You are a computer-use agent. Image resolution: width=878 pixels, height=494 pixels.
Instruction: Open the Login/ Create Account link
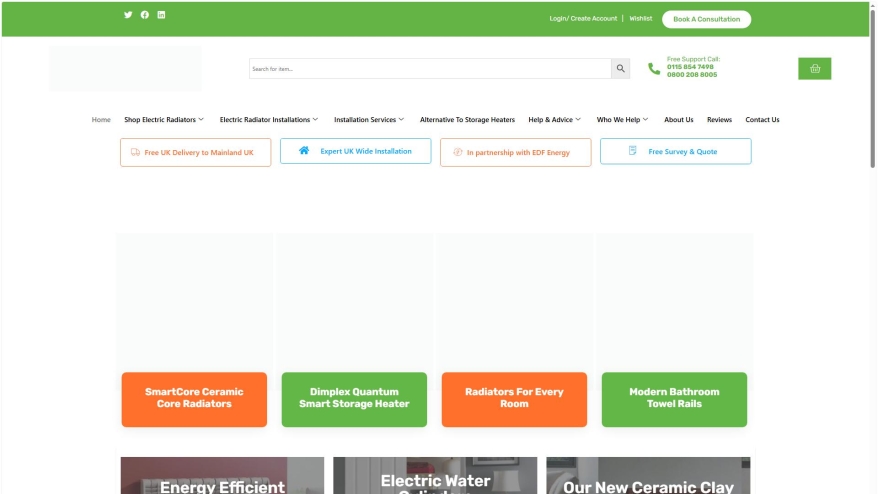pyautogui.click(x=583, y=19)
